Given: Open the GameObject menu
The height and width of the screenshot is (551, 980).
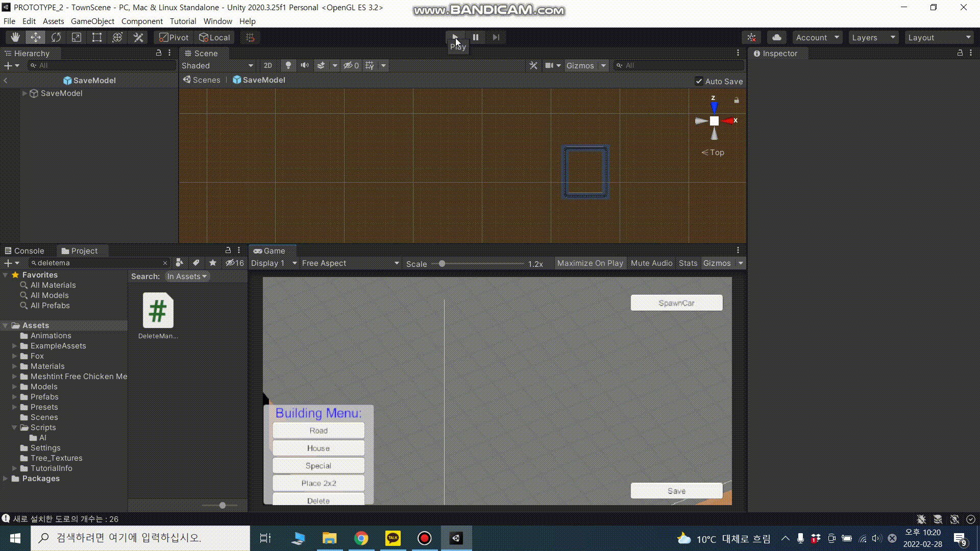Looking at the screenshot, I should [x=92, y=21].
